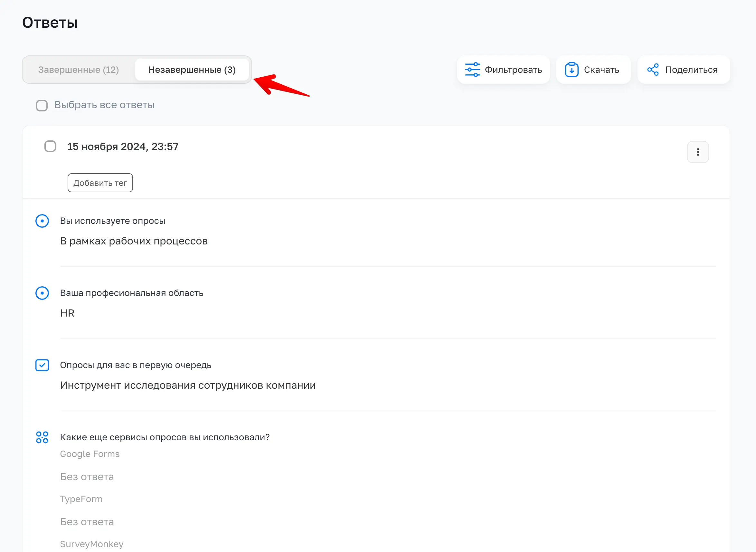
Task: Click the 'Поделиться' button label
Action: click(691, 70)
